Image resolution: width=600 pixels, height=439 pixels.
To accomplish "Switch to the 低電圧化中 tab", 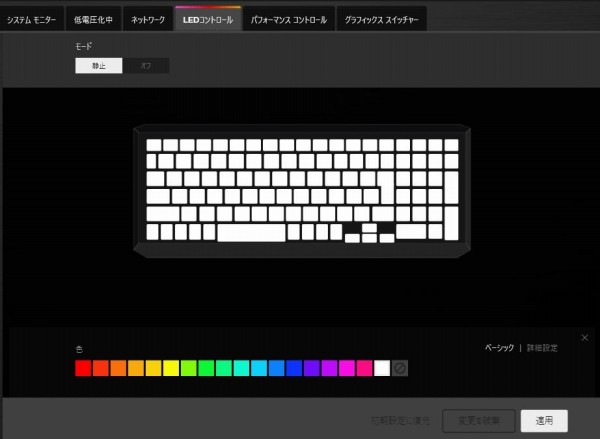I will pos(94,19).
